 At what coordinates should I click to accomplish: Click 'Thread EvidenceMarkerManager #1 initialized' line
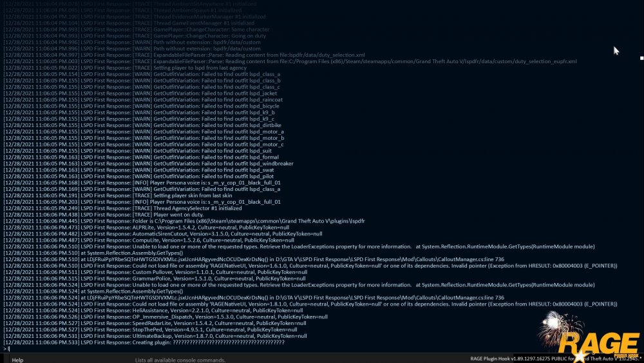(135, 17)
